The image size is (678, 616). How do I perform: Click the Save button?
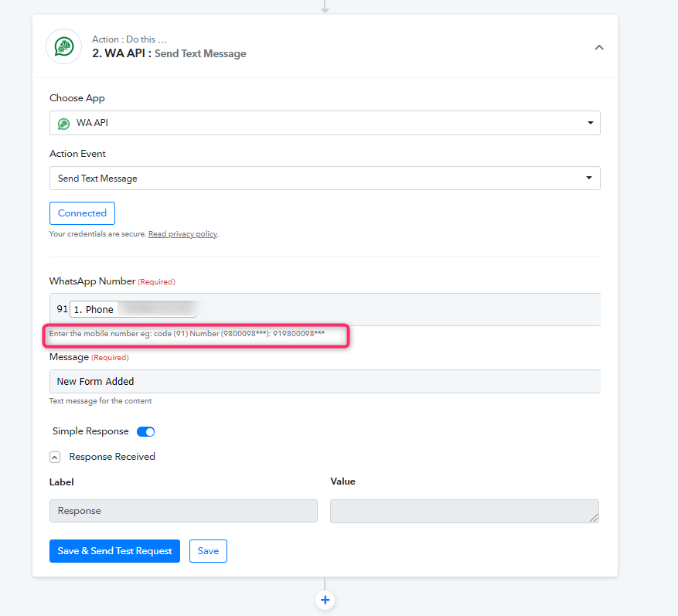[x=208, y=551]
